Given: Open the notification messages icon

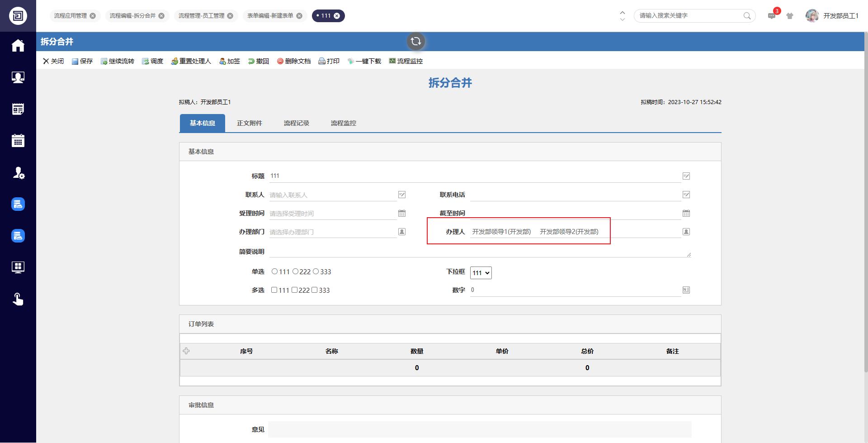Looking at the screenshot, I should pyautogui.click(x=772, y=16).
